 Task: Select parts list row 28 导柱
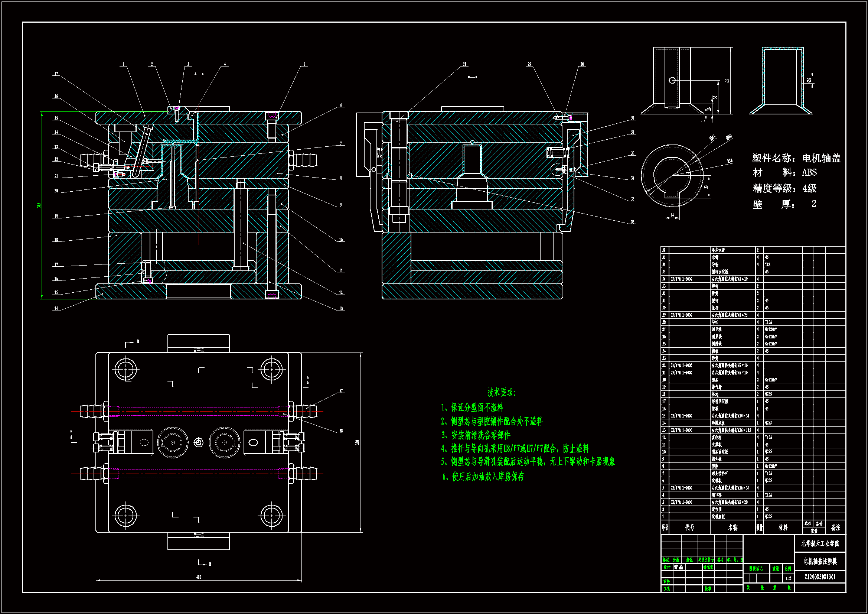(x=715, y=322)
